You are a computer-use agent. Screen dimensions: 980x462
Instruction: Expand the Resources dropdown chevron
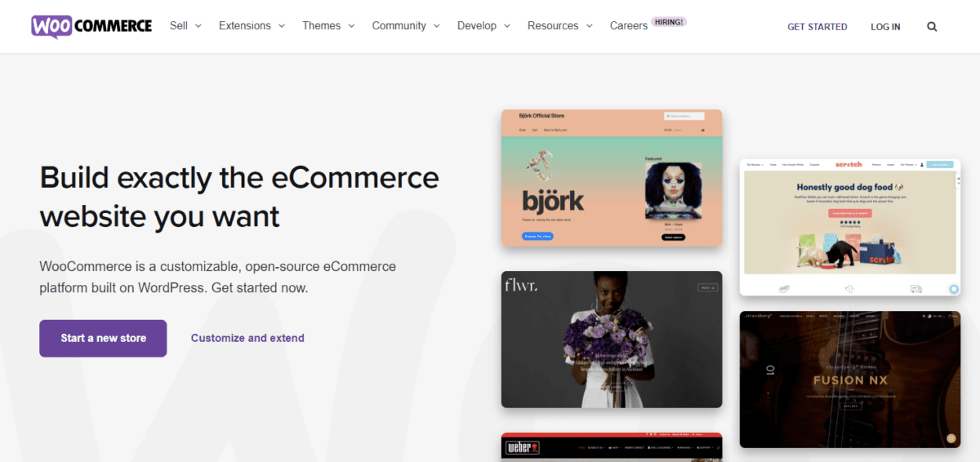pos(589,26)
